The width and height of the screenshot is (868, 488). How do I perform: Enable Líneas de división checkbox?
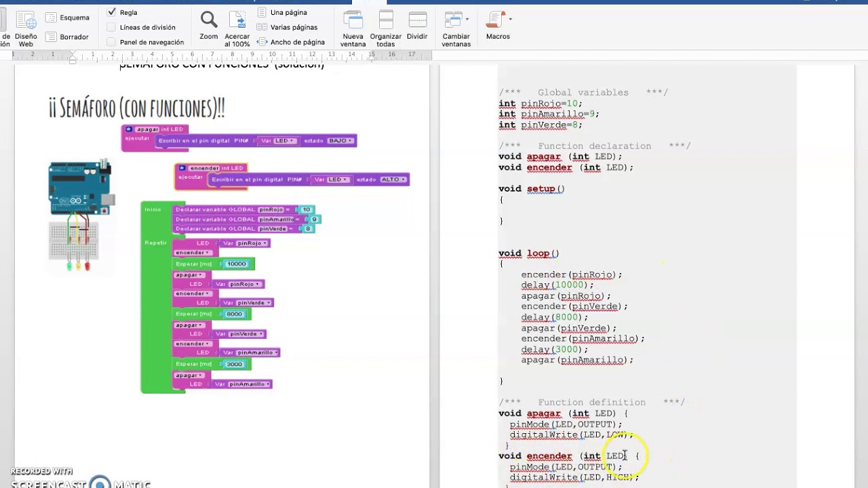111,27
